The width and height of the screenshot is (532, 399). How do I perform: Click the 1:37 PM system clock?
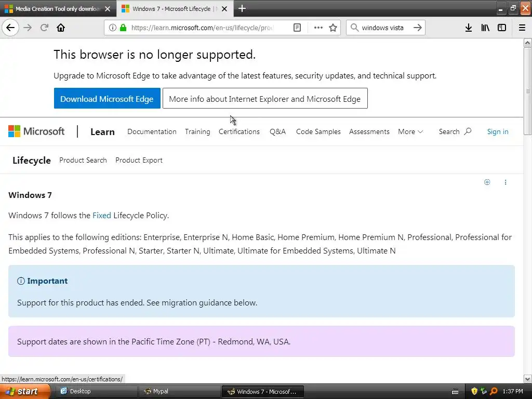(513, 392)
